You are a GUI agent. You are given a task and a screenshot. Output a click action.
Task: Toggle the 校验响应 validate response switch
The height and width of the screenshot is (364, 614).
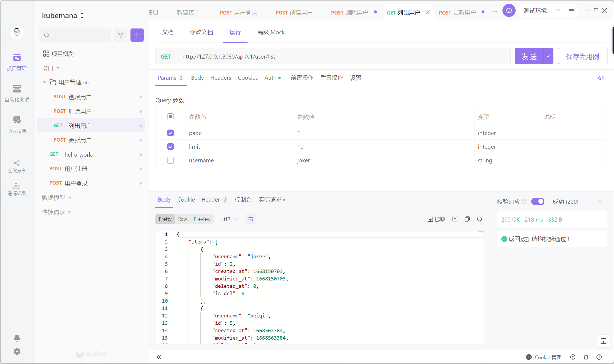click(x=538, y=201)
